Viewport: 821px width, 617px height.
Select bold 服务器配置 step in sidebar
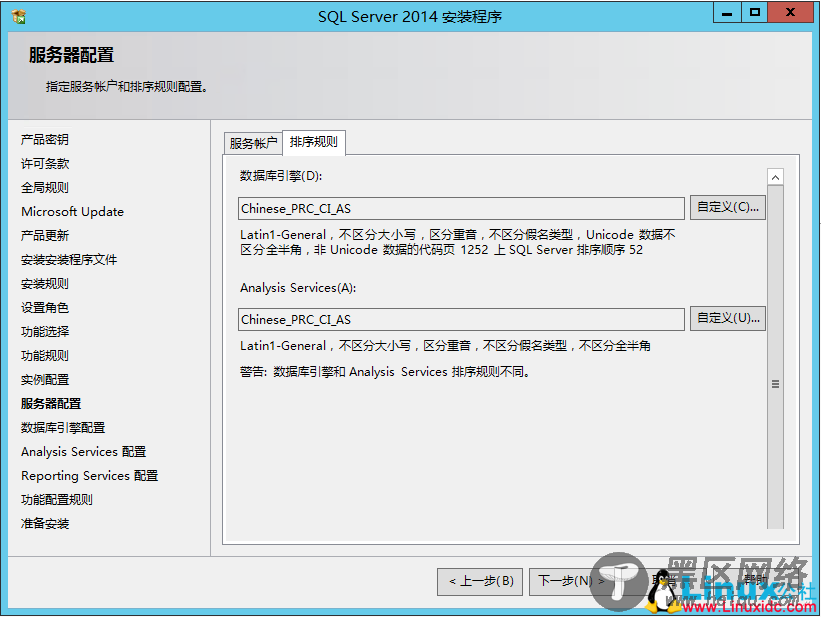click(x=51, y=404)
